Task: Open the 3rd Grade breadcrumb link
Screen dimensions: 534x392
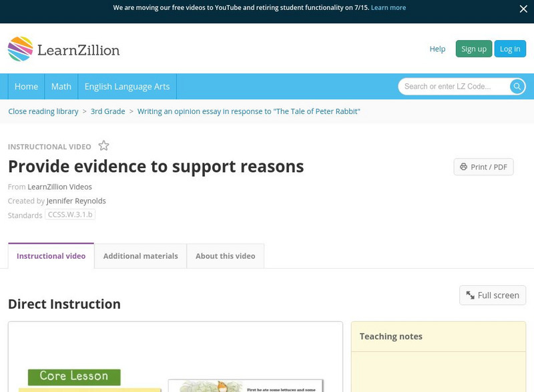Action: click(x=107, y=111)
